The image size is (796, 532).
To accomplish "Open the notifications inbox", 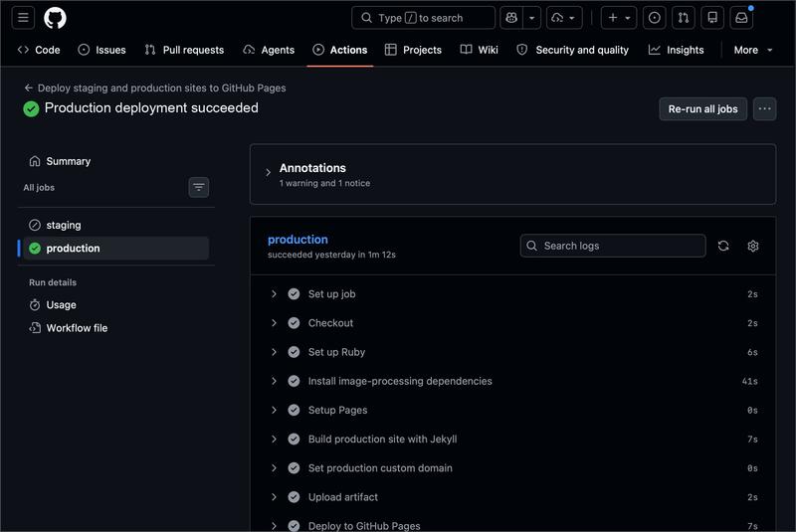I will (741, 18).
